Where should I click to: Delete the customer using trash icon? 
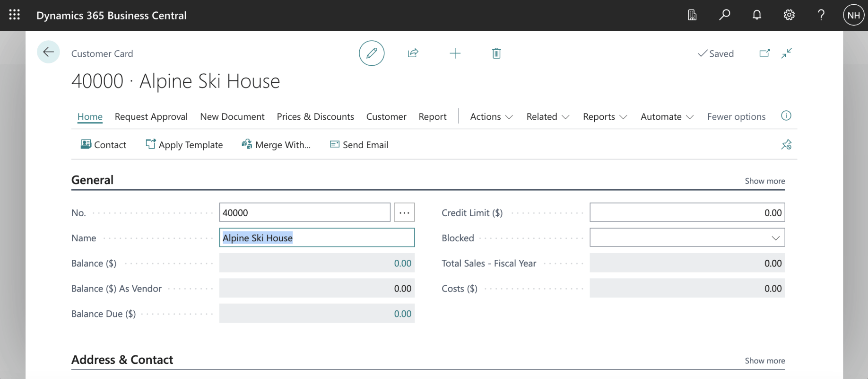click(496, 53)
